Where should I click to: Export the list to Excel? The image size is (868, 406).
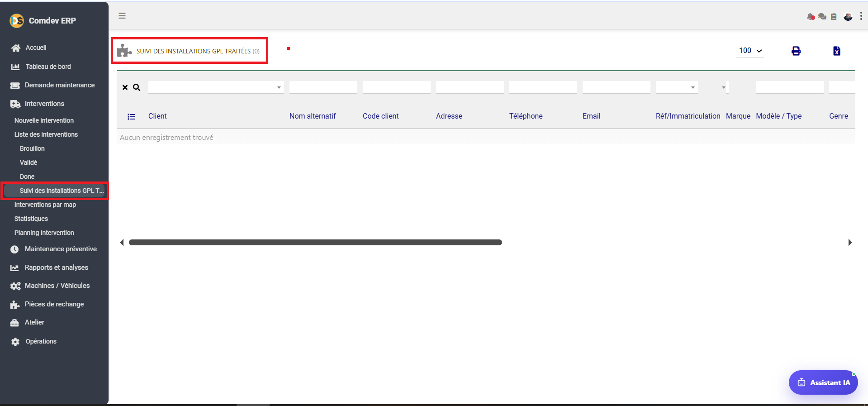pyautogui.click(x=837, y=51)
